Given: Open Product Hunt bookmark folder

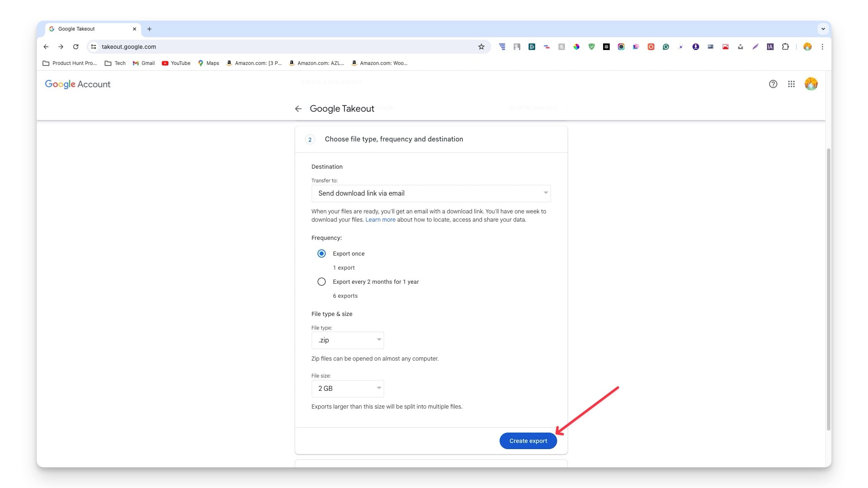Looking at the screenshot, I should (x=70, y=63).
